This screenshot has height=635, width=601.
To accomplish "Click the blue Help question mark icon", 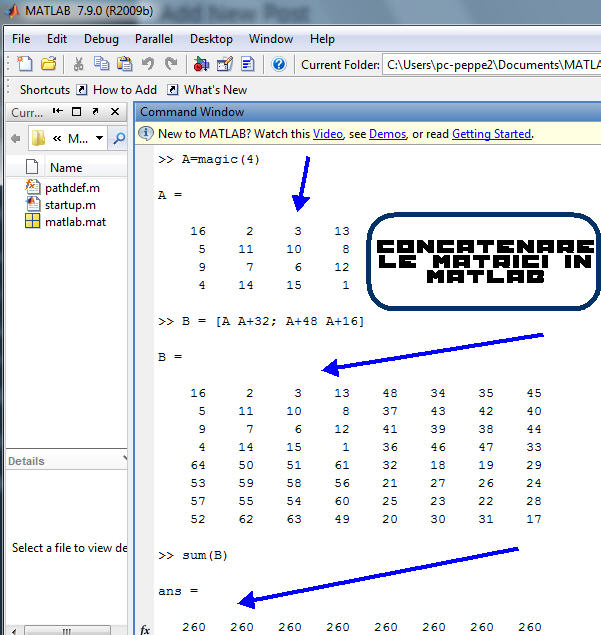I will pyautogui.click(x=279, y=64).
